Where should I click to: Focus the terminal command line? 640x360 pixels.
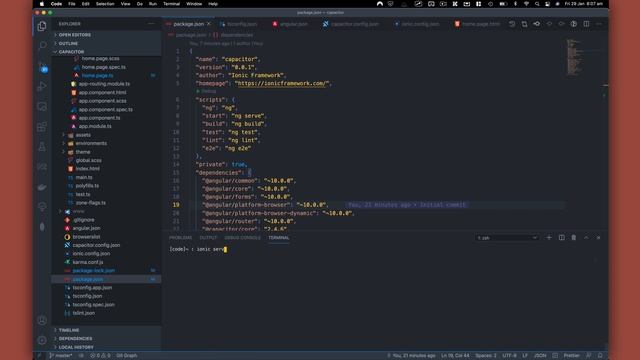[198, 249]
